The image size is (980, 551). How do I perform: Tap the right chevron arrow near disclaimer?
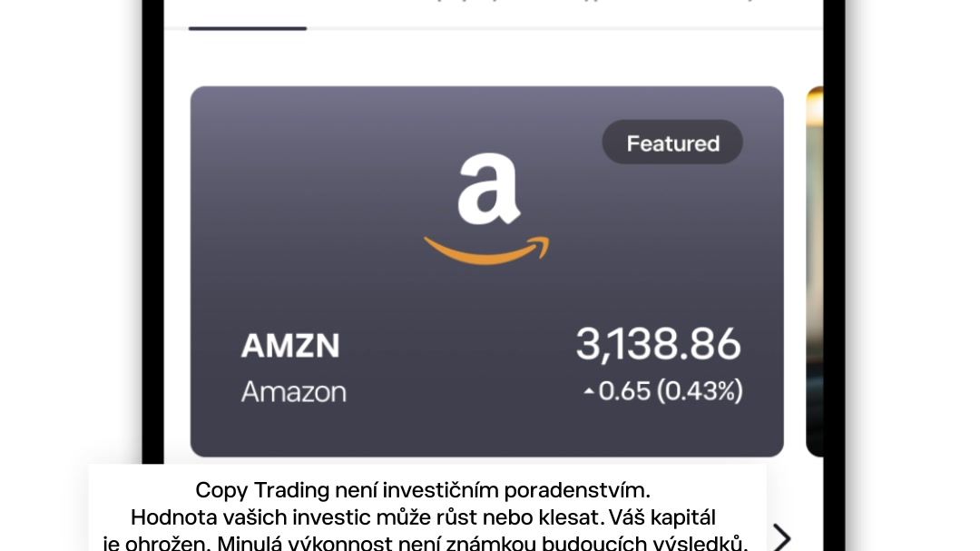[x=780, y=536]
